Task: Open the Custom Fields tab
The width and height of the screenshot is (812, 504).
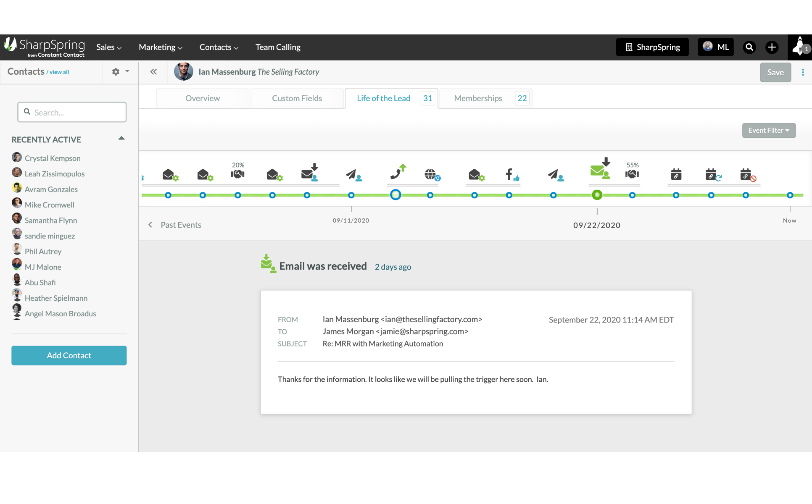Action: tap(297, 98)
